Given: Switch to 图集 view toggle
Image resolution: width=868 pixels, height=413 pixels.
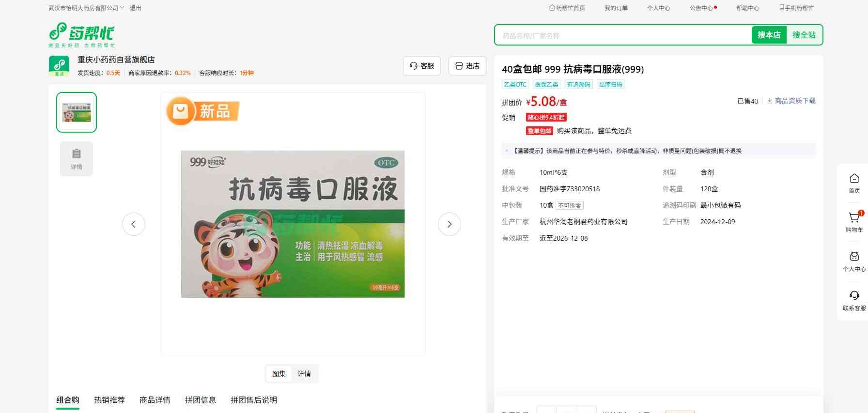Looking at the screenshot, I should pos(279,374).
